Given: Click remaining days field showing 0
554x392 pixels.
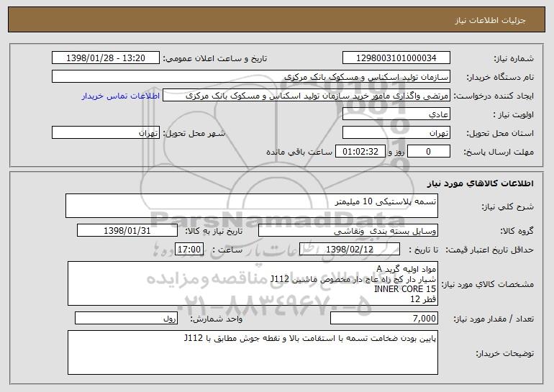Looking at the screenshot, I should coord(429,152).
